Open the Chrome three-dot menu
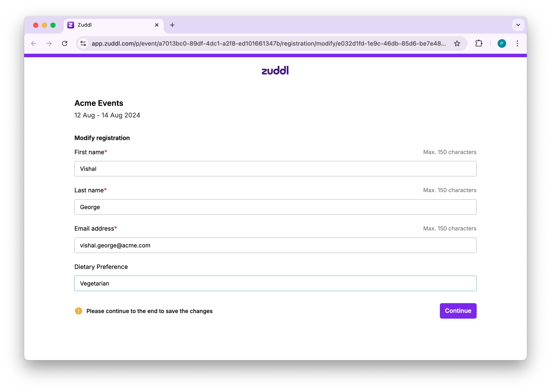 517,43
